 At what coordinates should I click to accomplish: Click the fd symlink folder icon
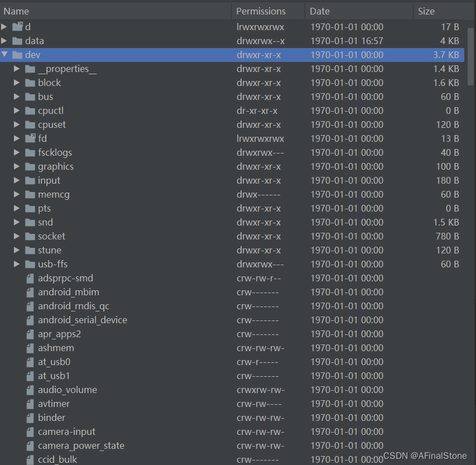click(30, 138)
